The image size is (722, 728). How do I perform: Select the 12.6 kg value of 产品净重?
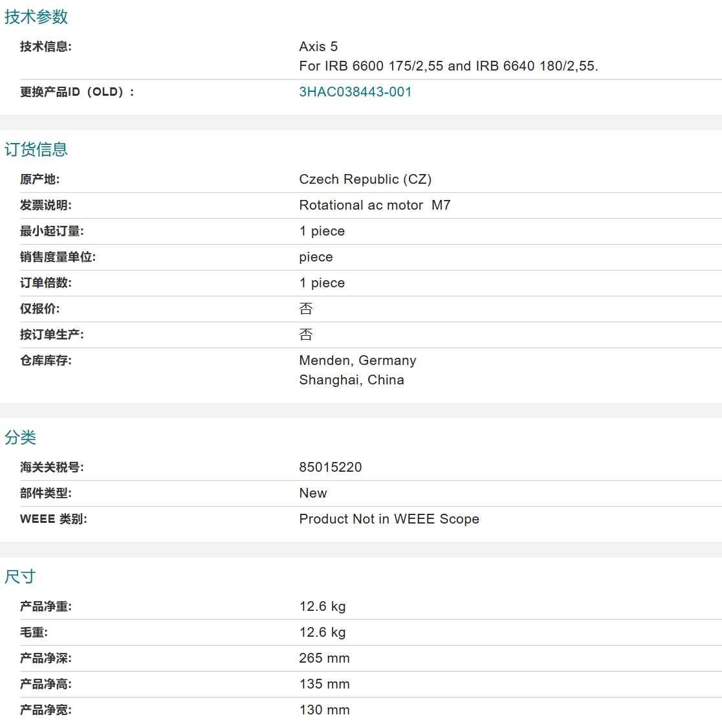pos(322,607)
